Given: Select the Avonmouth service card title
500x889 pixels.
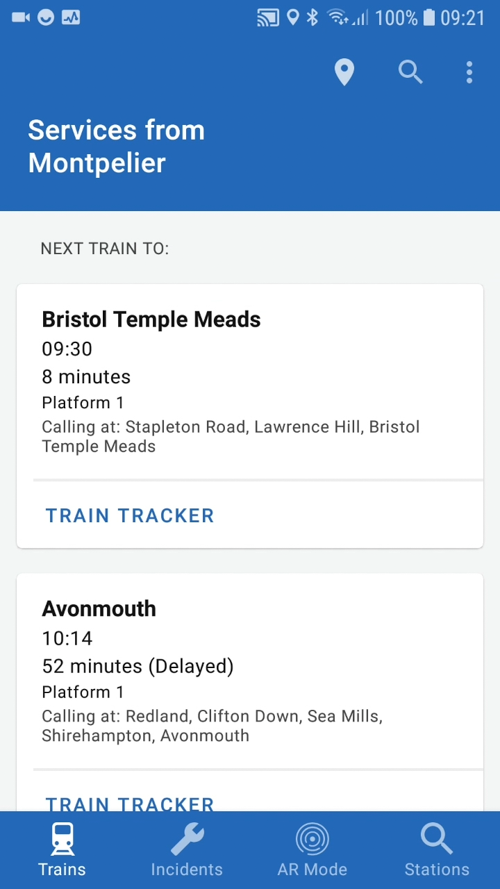Looking at the screenshot, I should pos(99,609).
